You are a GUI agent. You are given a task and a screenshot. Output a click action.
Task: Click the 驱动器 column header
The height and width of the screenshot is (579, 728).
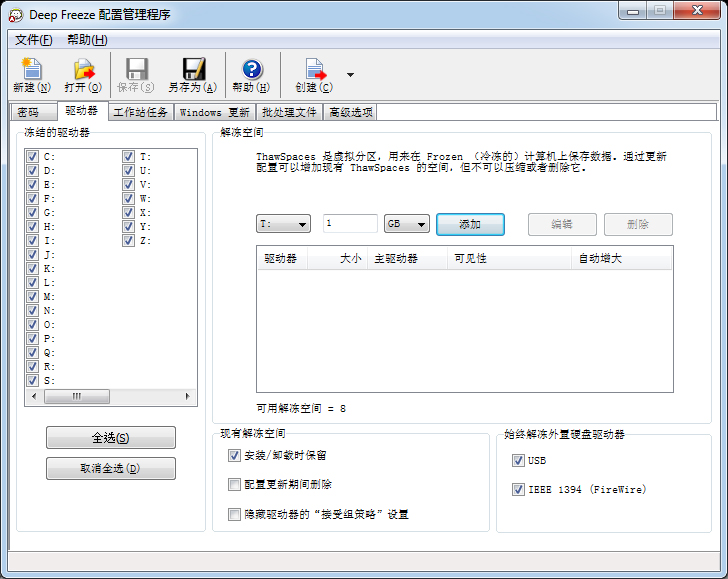pos(282,258)
